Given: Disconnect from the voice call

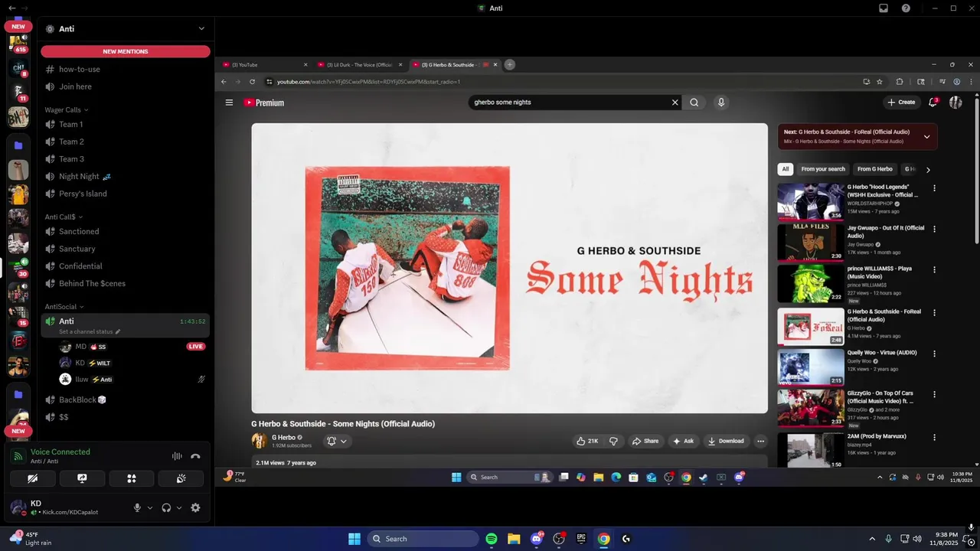Looking at the screenshot, I should (x=195, y=456).
